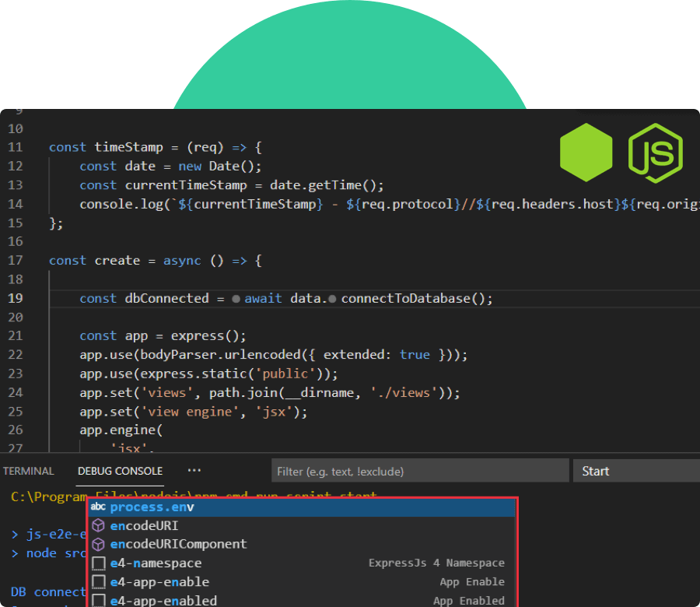Select the process.env suggestion
The image size is (700, 607).
(303, 507)
